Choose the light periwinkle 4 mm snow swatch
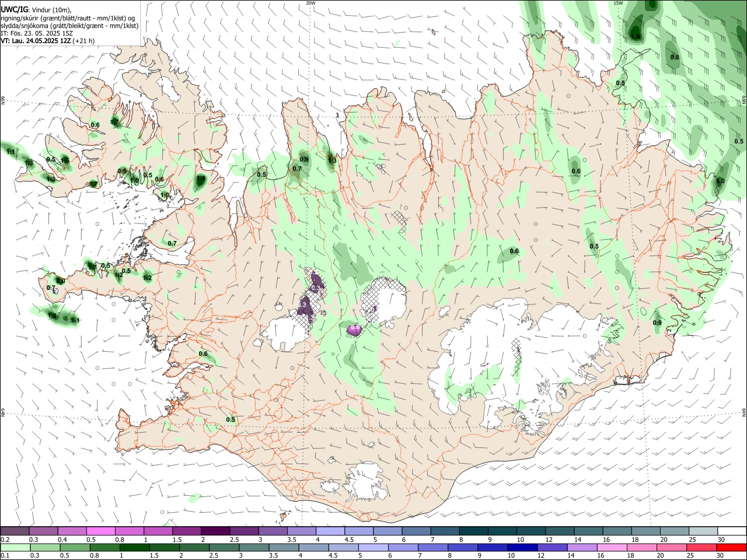Viewport: 747px width, 560px height. [330, 531]
